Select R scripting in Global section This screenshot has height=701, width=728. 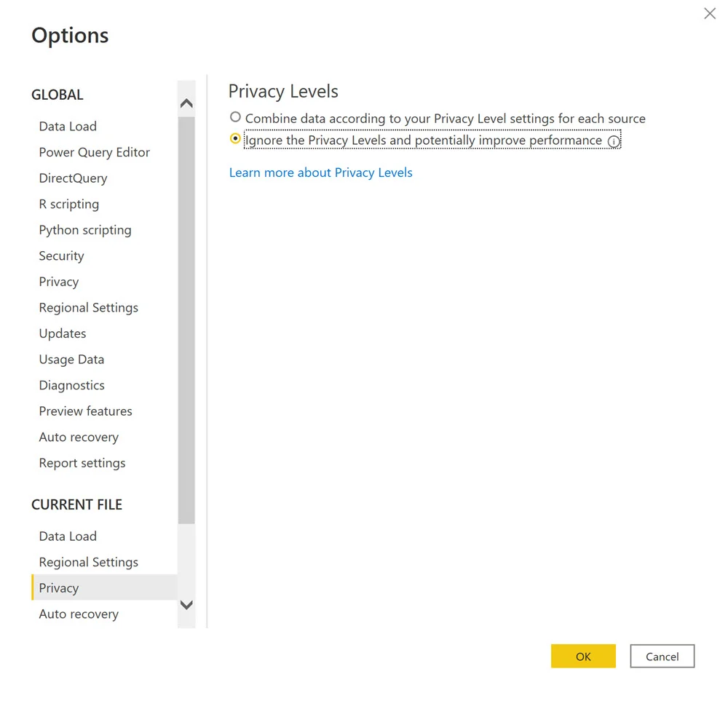(68, 204)
